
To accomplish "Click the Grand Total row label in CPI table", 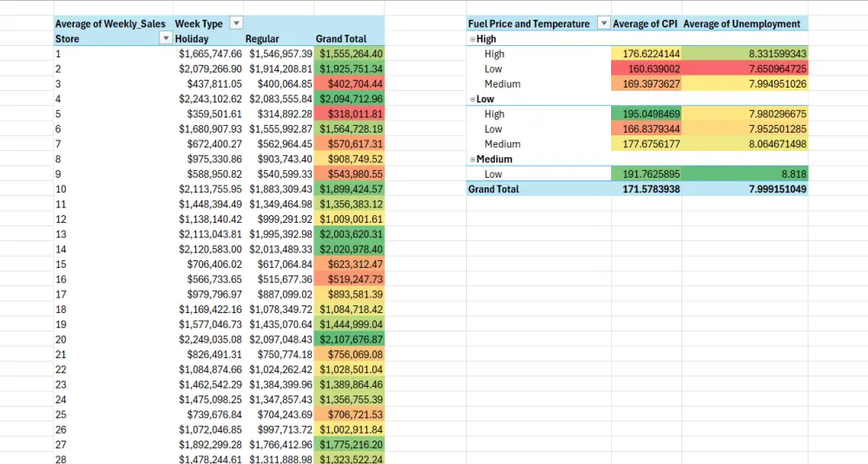I will [539, 189].
